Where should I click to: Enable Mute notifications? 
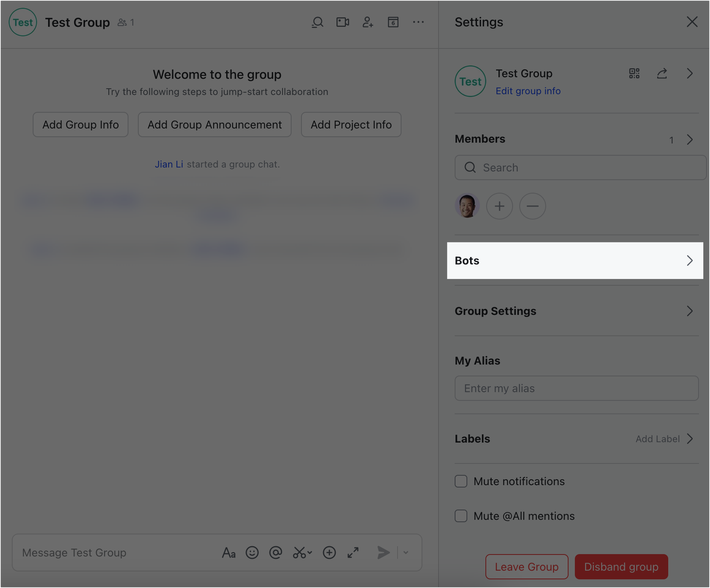(x=461, y=481)
